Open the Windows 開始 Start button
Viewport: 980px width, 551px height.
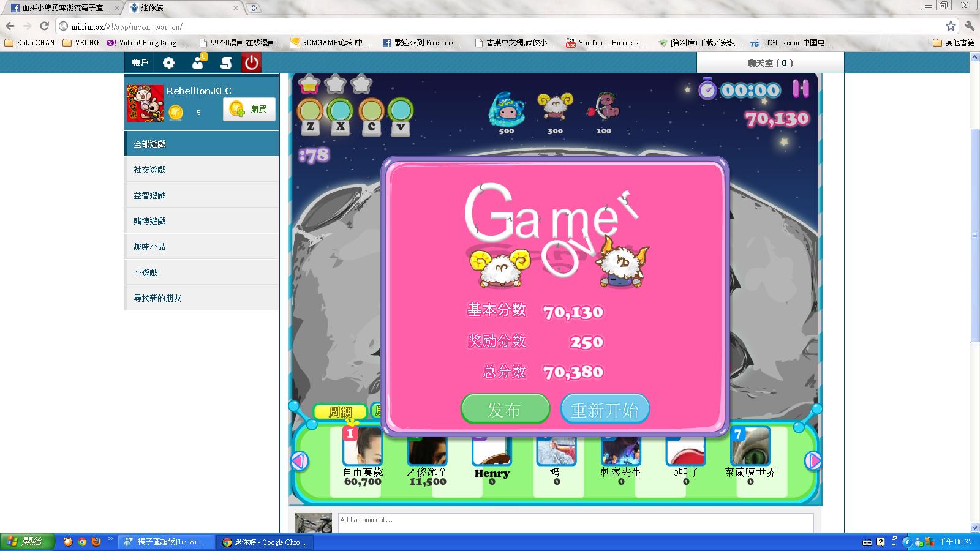coord(26,542)
